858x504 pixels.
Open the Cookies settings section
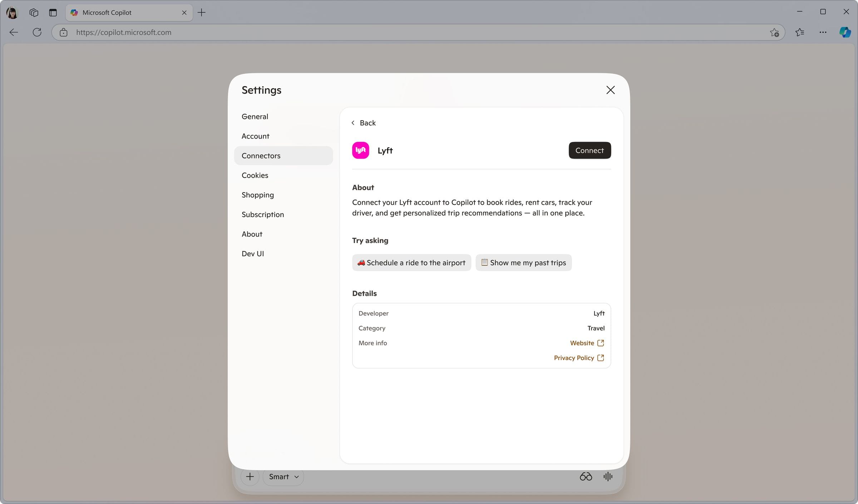point(283,175)
